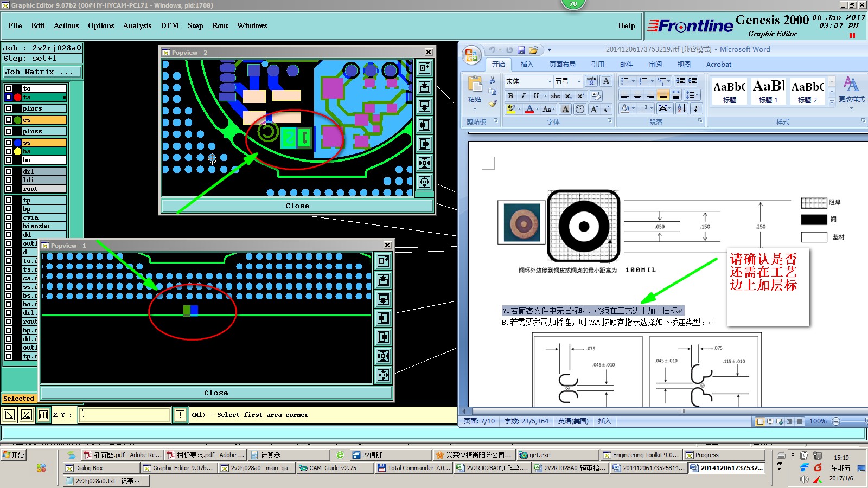Click the Cut scissors icon in clipboard group

tap(493, 80)
